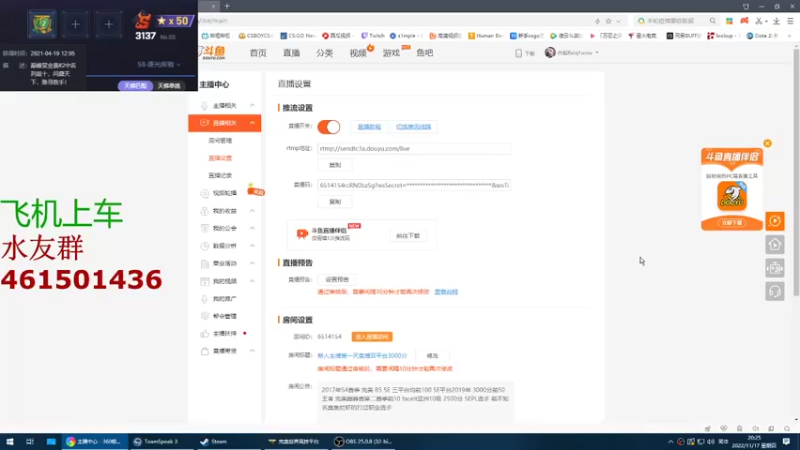800x450 pixels.
Task: Click the orange play floating icon
Action: click(774, 221)
